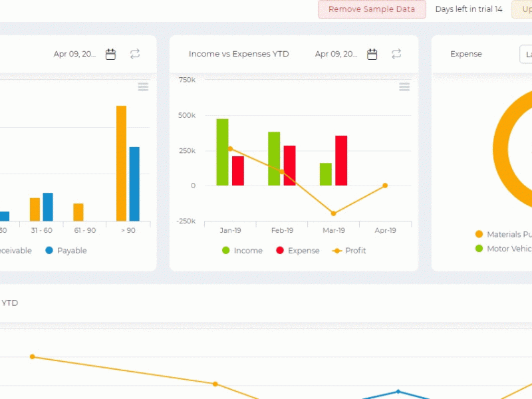This screenshot has height=399, width=532.
Task: Open hamburger menu of the Payable aging chart
Action: (143, 87)
